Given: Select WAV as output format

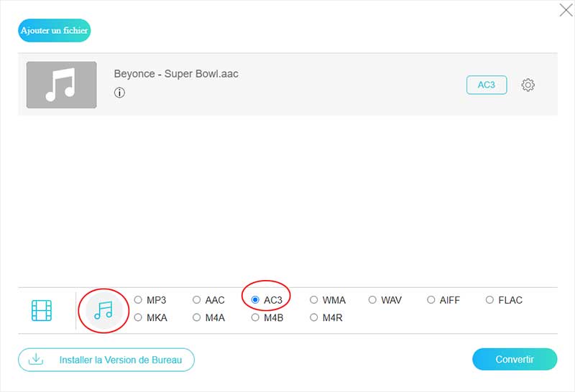Looking at the screenshot, I should coord(374,300).
